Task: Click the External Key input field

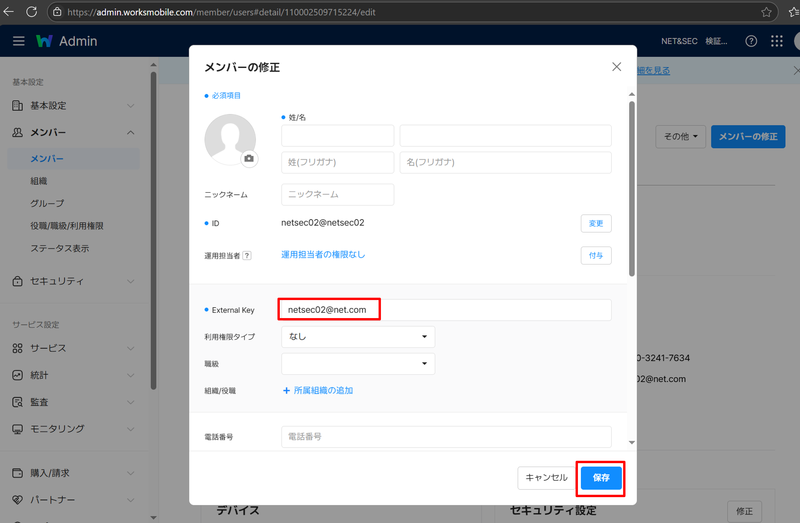Action: (445, 310)
